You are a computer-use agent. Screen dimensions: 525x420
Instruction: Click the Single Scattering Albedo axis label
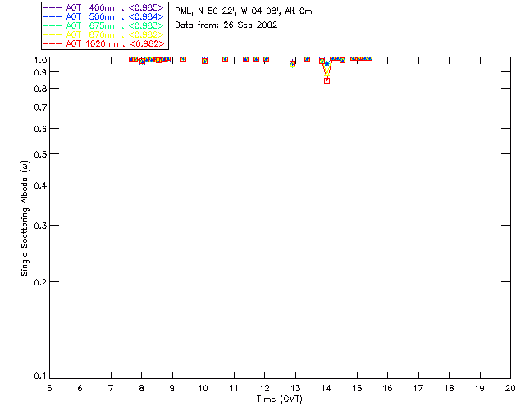coord(25,218)
